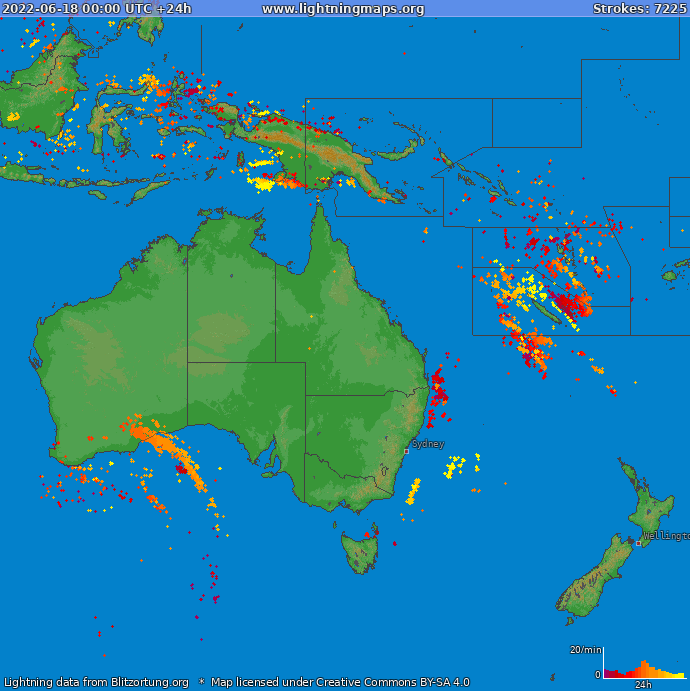690x691 pixels.
Task: Click the stroke rate histogram legend
Action: click(x=644, y=667)
